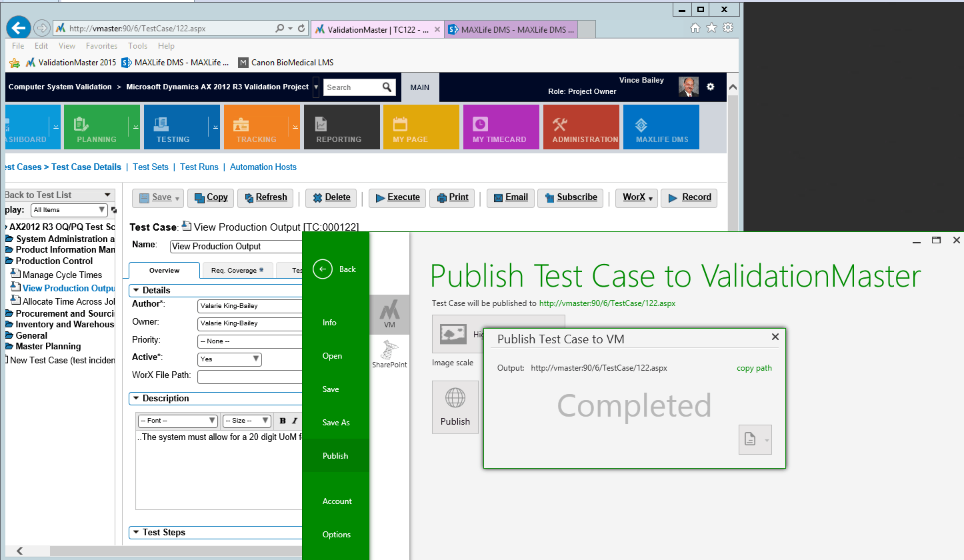
Task: Open browser home icon
Action: click(x=695, y=28)
